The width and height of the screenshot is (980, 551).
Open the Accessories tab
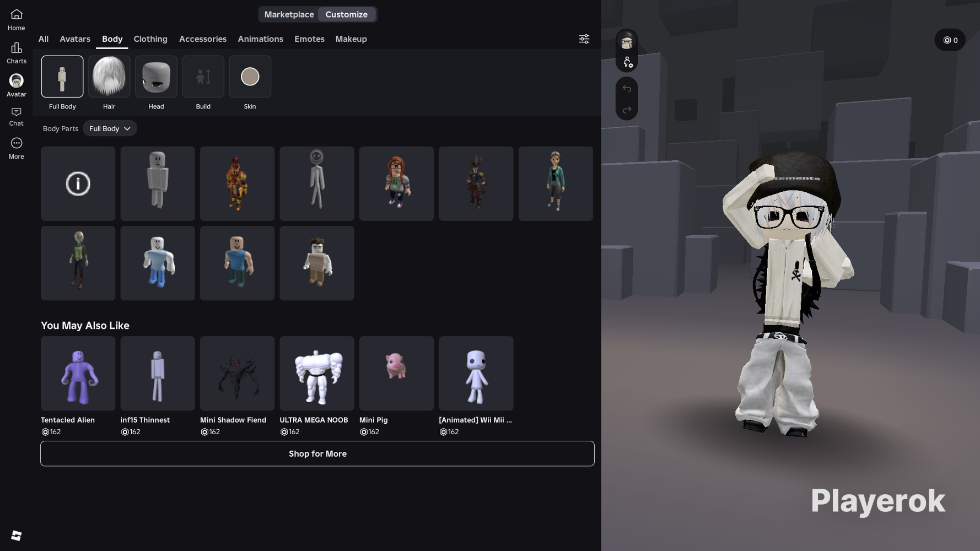tap(203, 39)
